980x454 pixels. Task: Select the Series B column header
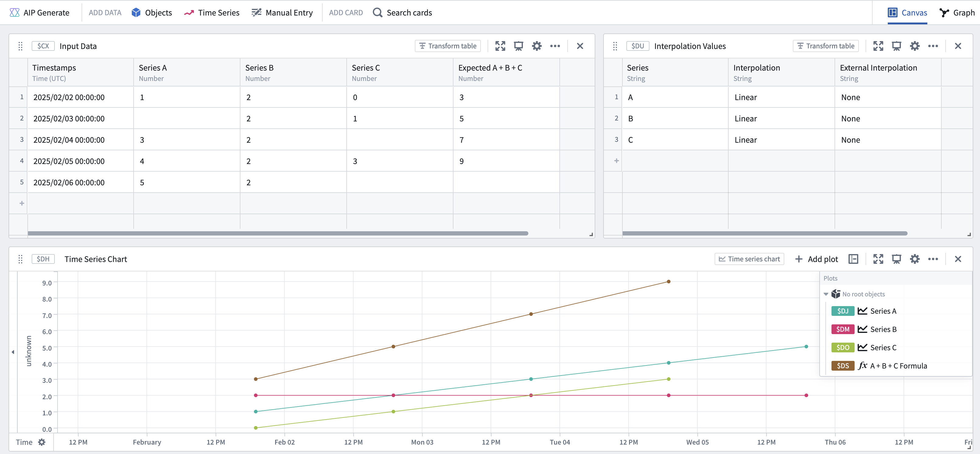pyautogui.click(x=293, y=72)
